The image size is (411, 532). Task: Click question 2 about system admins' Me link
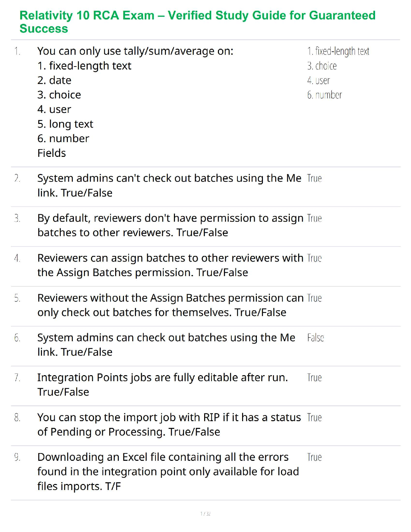click(x=169, y=185)
